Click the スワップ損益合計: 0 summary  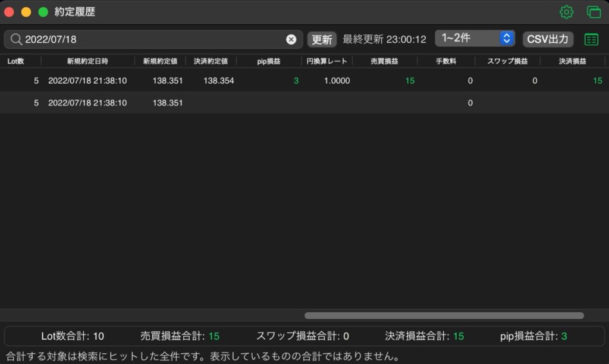302,336
